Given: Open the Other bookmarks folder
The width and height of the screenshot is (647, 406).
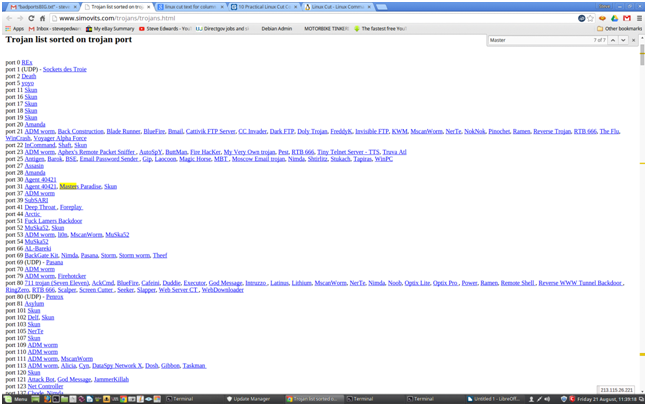Looking at the screenshot, I should coord(619,29).
